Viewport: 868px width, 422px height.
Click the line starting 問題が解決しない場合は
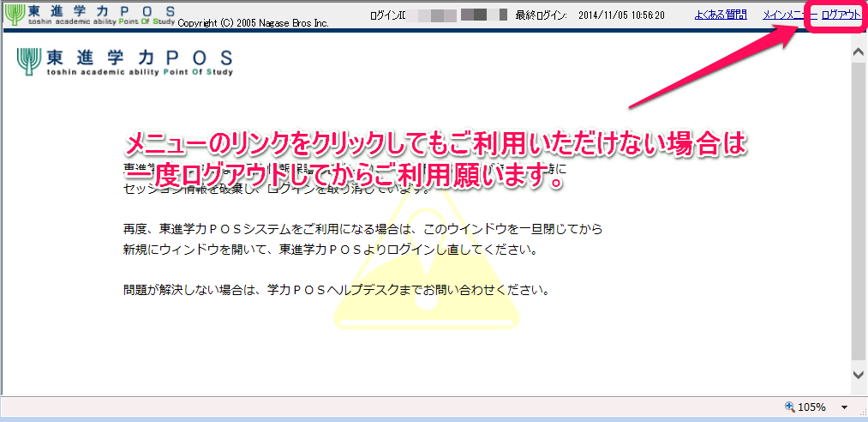click(336, 290)
